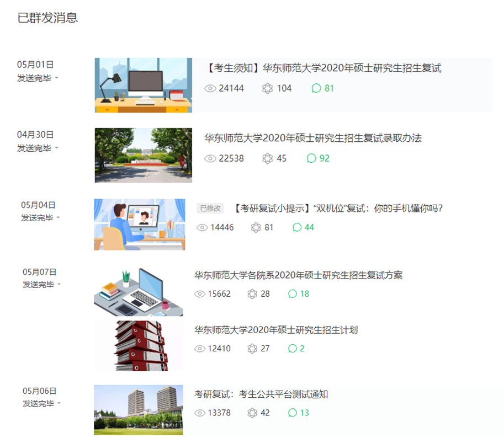Viewport: 504px width, 438px height.
Task: Open the 复试录取办法 article title
Action: 313,138
